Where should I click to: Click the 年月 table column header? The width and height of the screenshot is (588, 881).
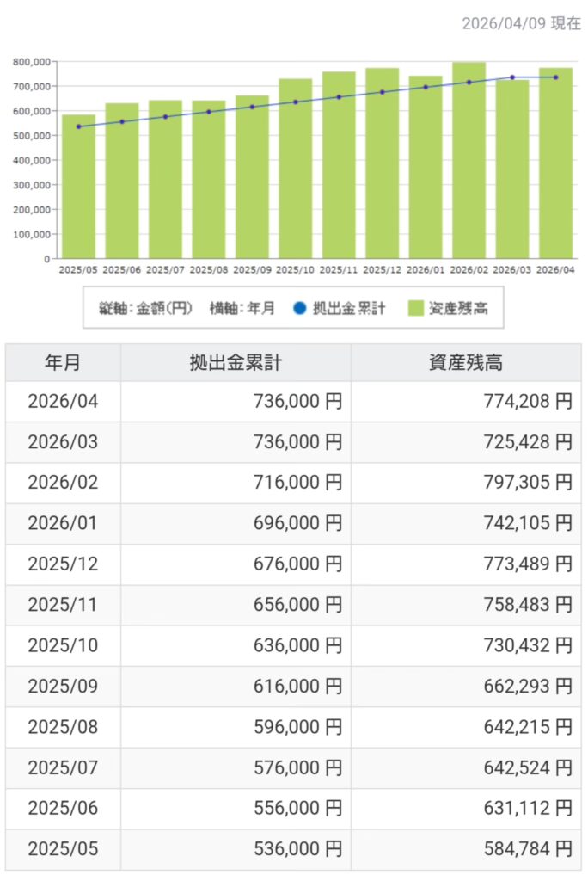click(63, 362)
